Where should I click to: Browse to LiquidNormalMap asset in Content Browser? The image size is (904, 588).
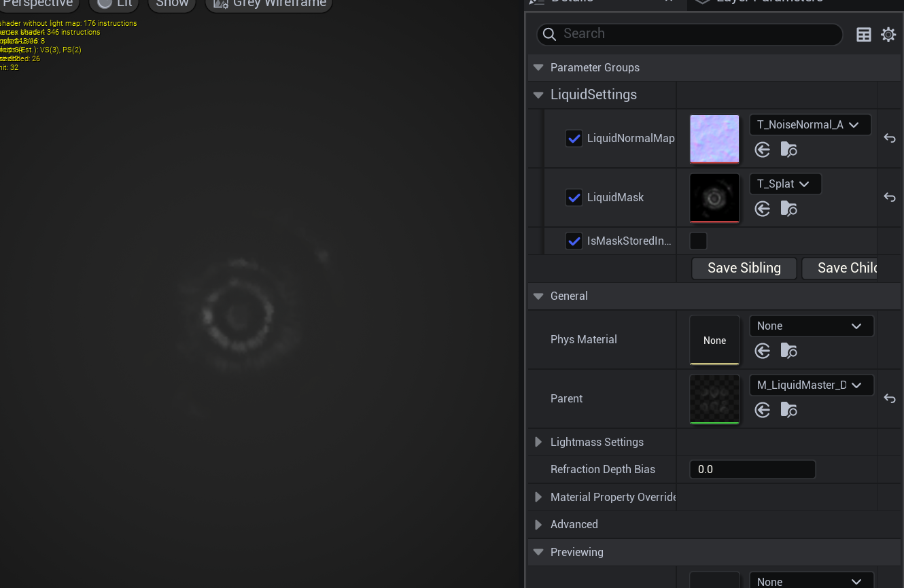pyautogui.click(x=788, y=150)
